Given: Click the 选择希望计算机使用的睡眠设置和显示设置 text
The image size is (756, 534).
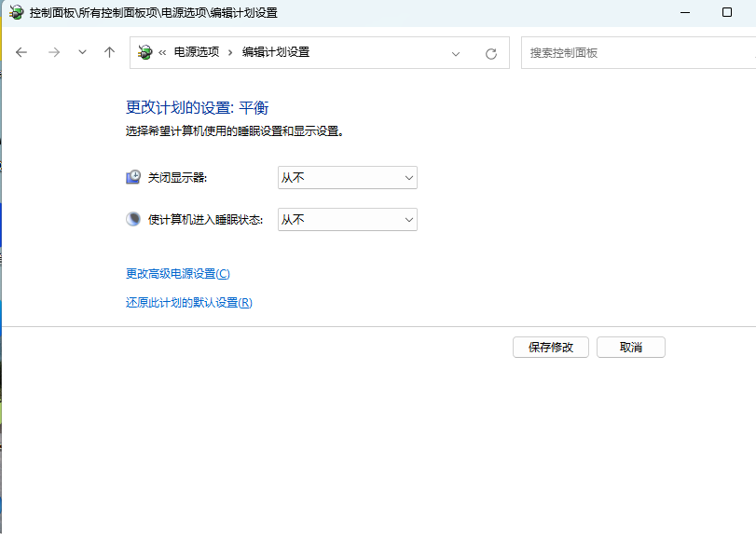Looking at the screenshot, I should click(235, 131).
